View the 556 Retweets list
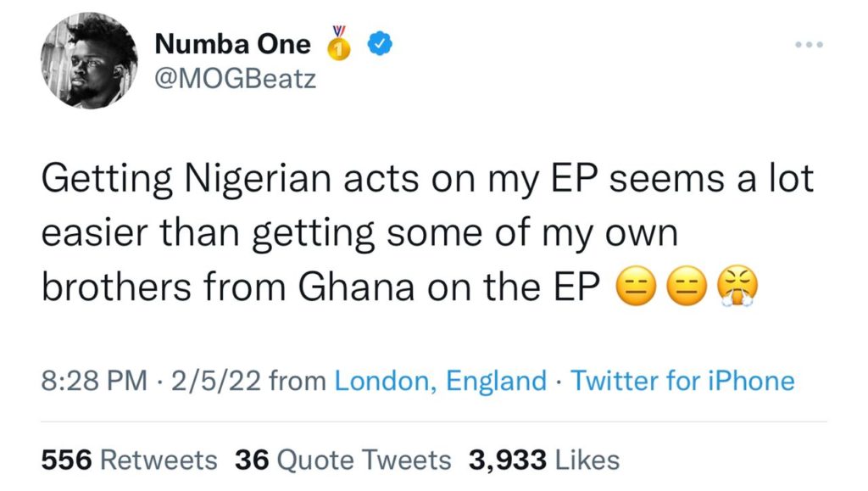The height and width of the screenshot is (491, 868). pyautogui.click(x=130, y=460)
